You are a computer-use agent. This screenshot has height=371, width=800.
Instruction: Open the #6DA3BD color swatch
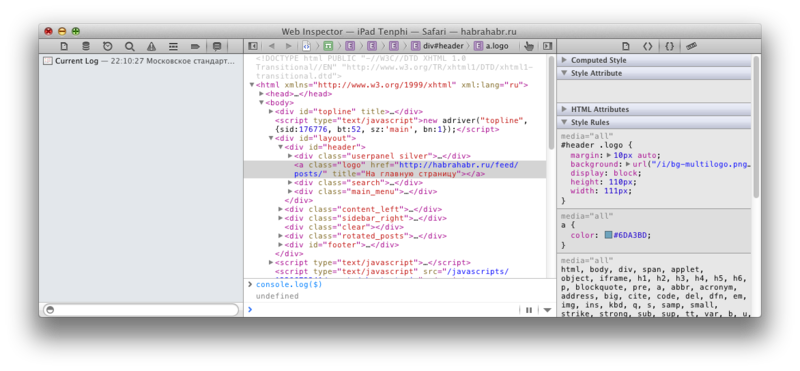(x=608, y=235)
